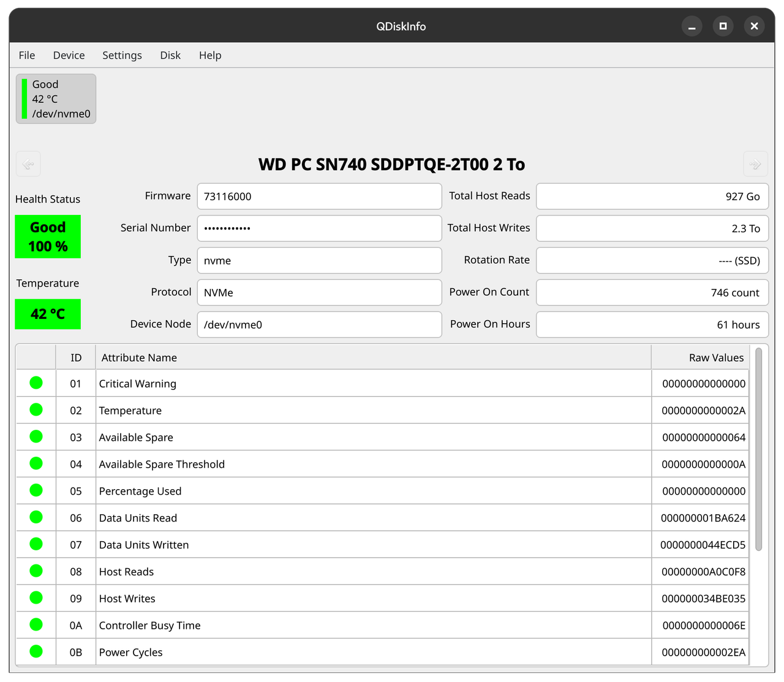Image resolution: width=784 pixels, height=682 pixels.
Task: Click the green status dot for Available Spare
Action: tap(36, 437)
